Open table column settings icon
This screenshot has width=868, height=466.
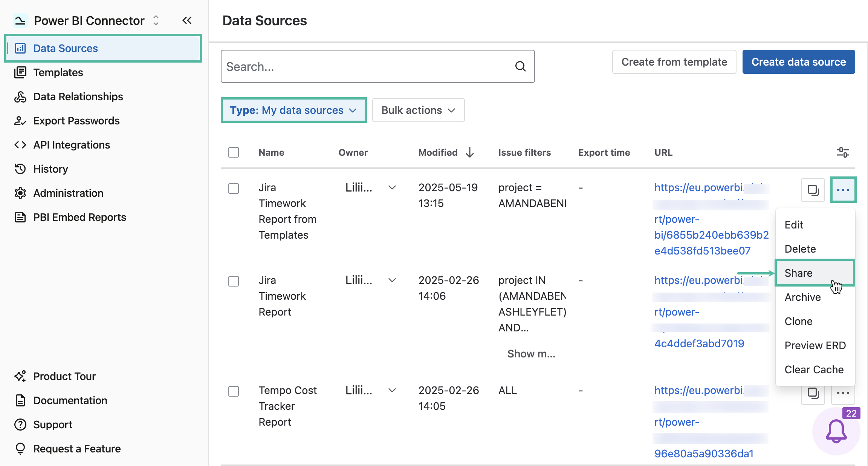[843, 152]
